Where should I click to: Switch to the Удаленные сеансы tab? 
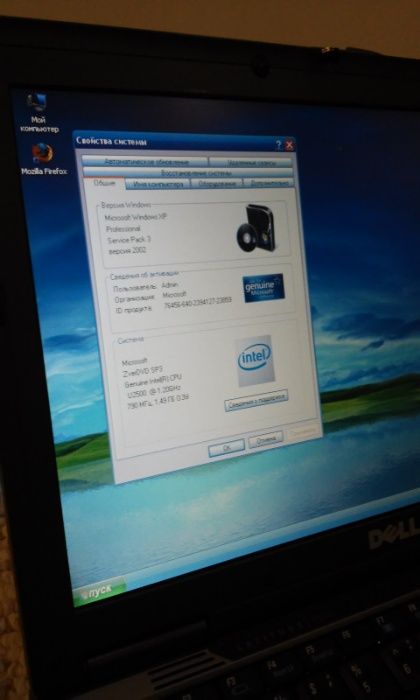coord(250,162)
